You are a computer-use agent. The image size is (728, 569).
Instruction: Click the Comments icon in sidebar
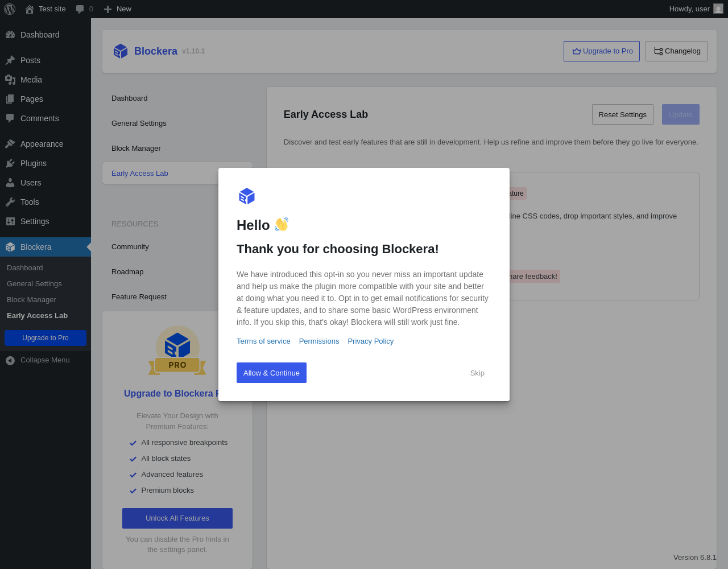[10, 118]
